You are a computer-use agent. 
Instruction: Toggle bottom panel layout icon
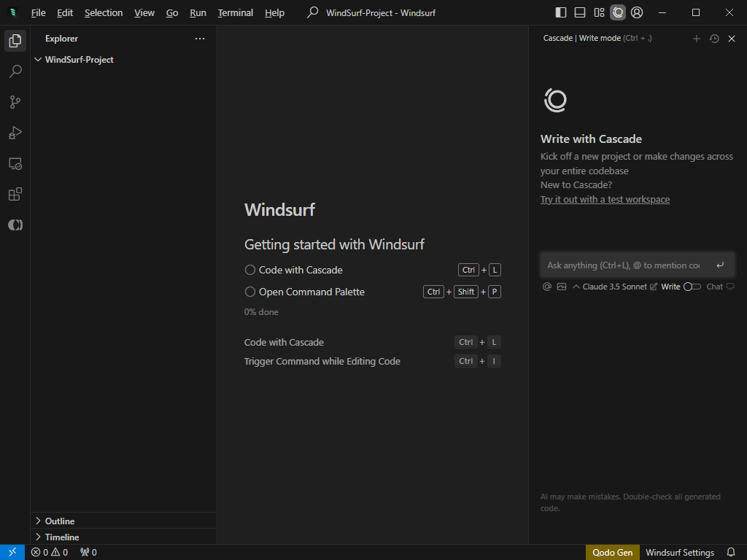click(x=580, y=12)
